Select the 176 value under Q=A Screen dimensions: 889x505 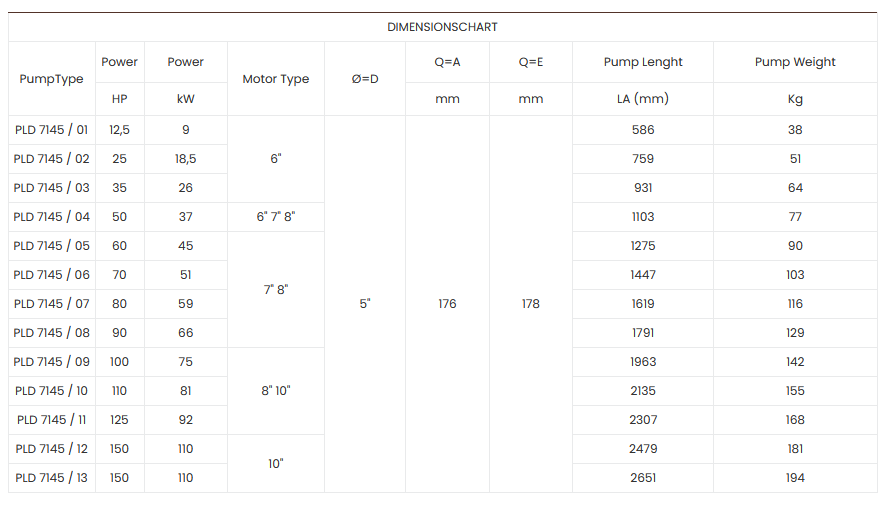pyautogui.click(x=447, y=304)
